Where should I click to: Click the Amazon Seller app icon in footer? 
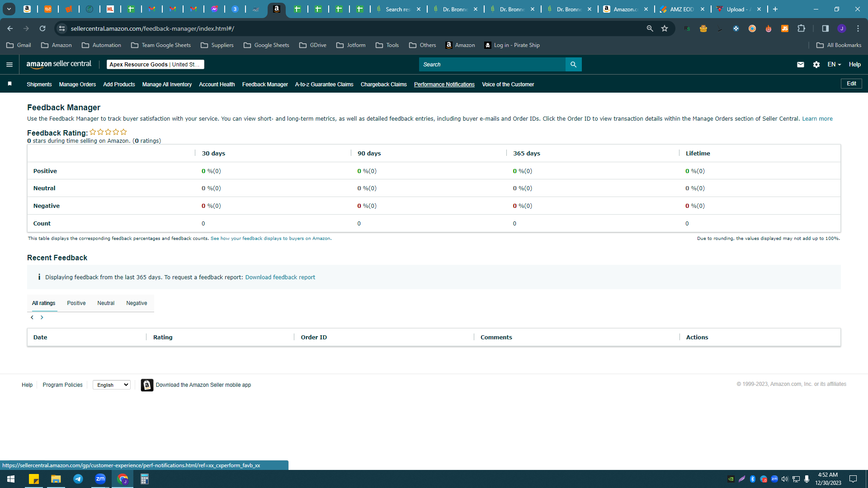click(x=147, y=385)
